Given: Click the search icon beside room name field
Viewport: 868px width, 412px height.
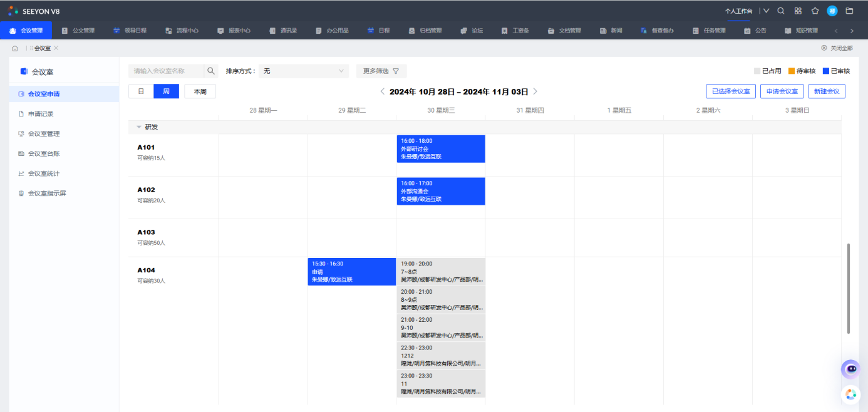Looking at the screenshot, I should (211, 71).
